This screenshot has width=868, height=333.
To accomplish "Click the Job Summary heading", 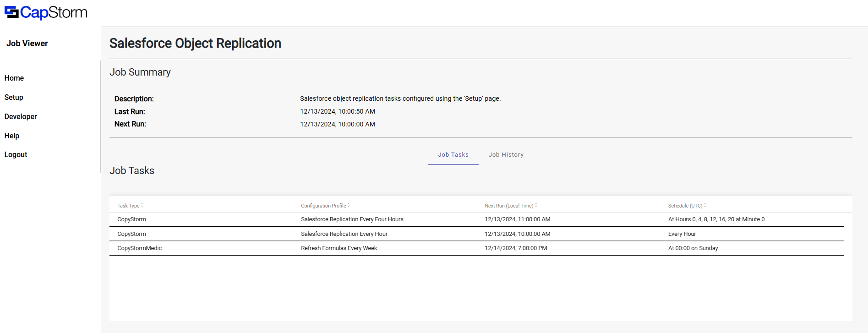I will 140,72.
